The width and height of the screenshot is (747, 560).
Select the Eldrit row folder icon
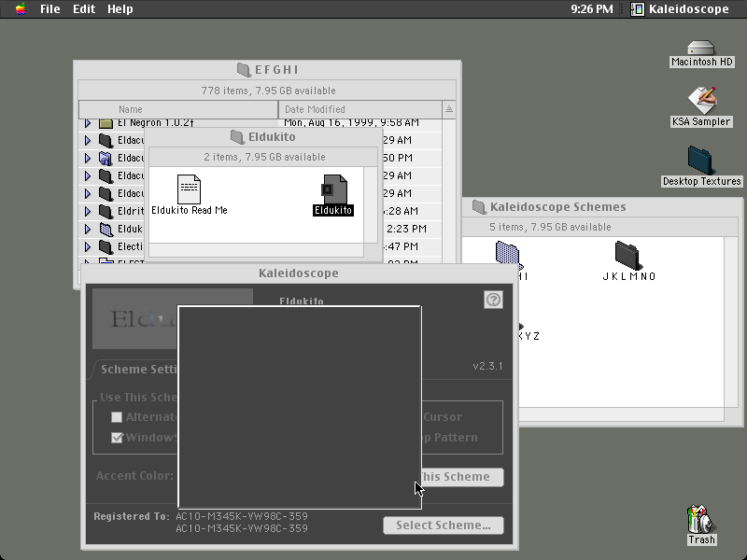pos(106,211)
